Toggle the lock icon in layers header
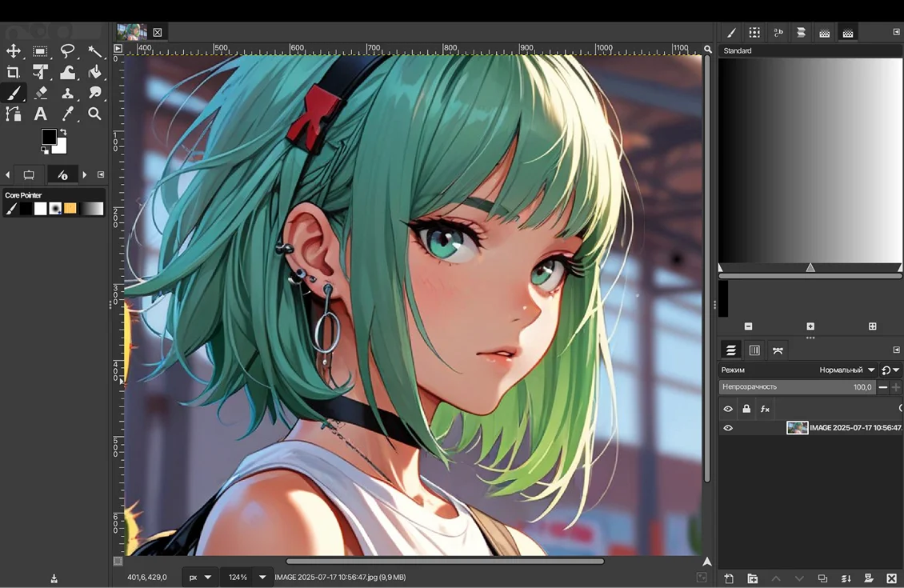The height and width of the screenshot is (588, 904). coord(746,409)
